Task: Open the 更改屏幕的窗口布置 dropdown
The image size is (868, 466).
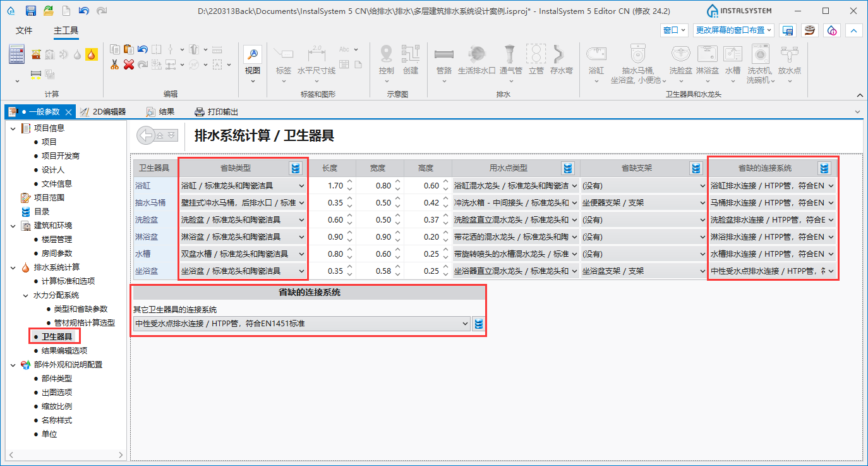Action: 733,30
